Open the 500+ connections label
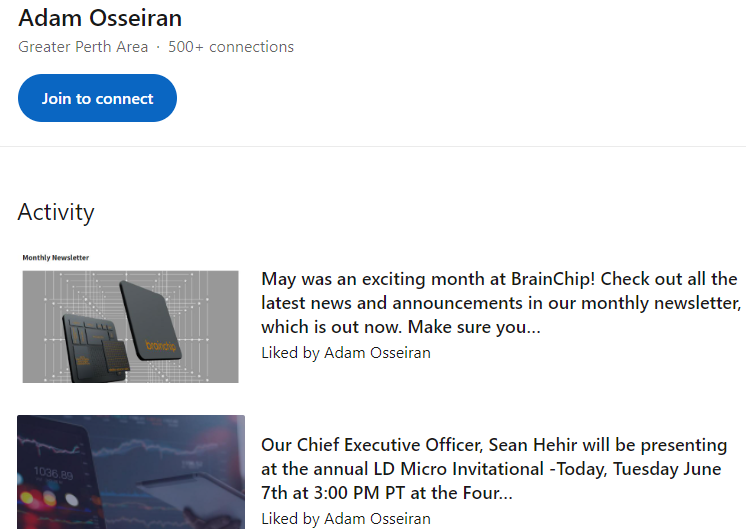 click(231, 47)
